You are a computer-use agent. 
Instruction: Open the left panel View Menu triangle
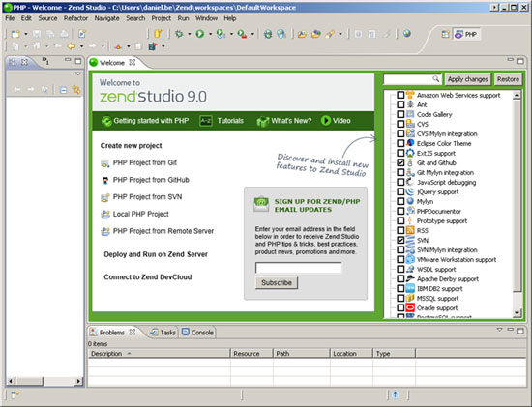point(78,73)
